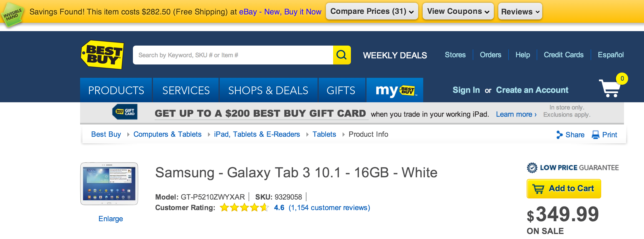Select the SHOPS & DEALS tab
This screenshot has height=239, width=644.
click(x=268, y=90)
